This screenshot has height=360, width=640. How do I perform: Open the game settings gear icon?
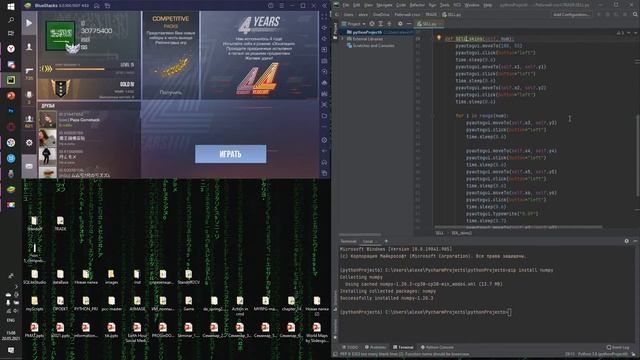(29, 142)
